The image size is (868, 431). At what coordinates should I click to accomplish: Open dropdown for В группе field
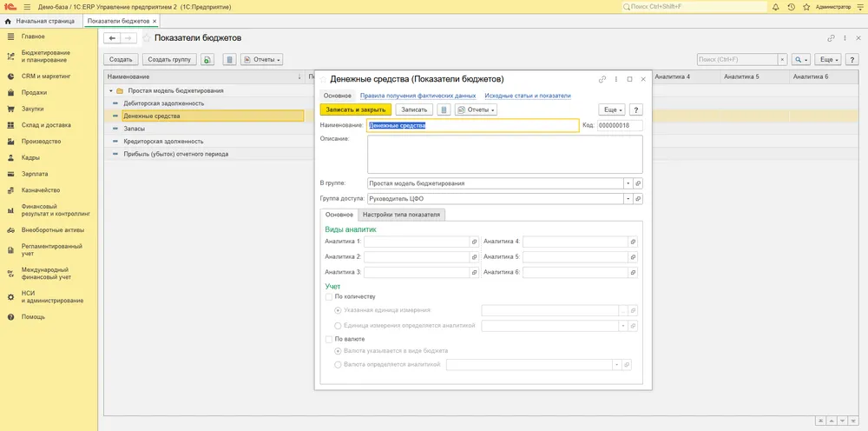coord(628,183)
